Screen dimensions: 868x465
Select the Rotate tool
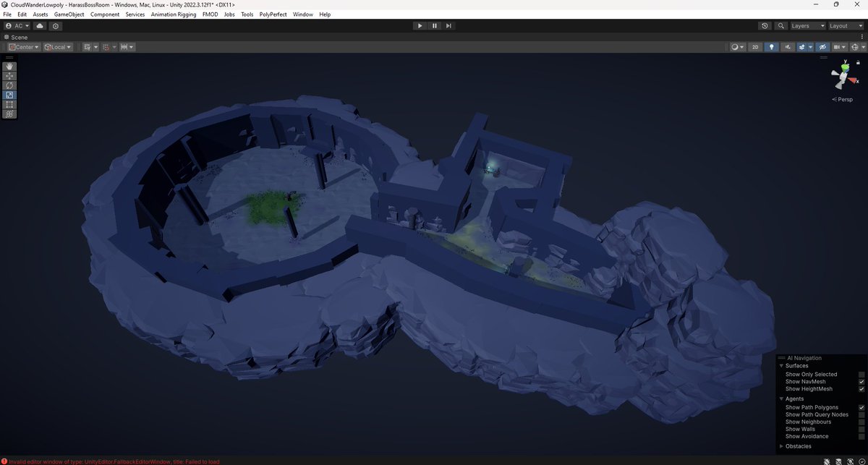(9, 85)
